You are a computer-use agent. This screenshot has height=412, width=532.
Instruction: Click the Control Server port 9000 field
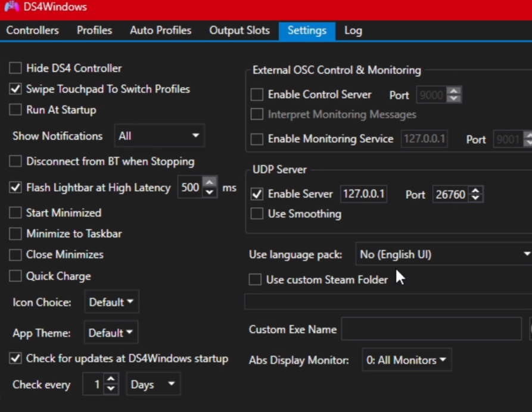point(431,95)
